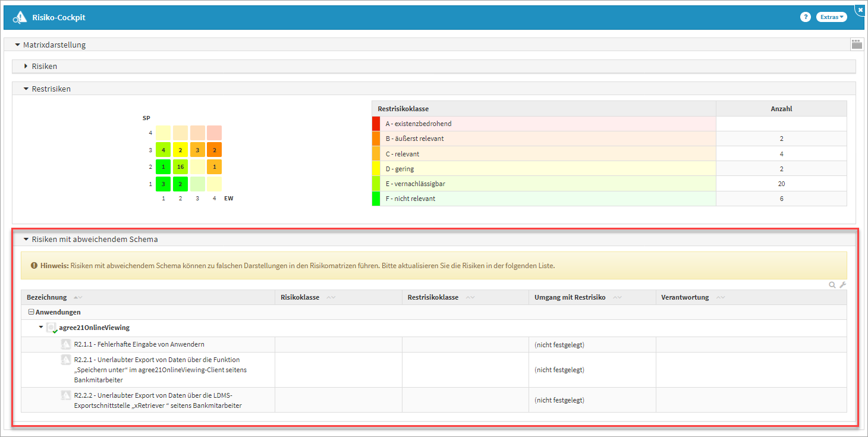Collapse the Restrisiken section
The width and height of the screenshot is (868, 437).
point(26,89)
